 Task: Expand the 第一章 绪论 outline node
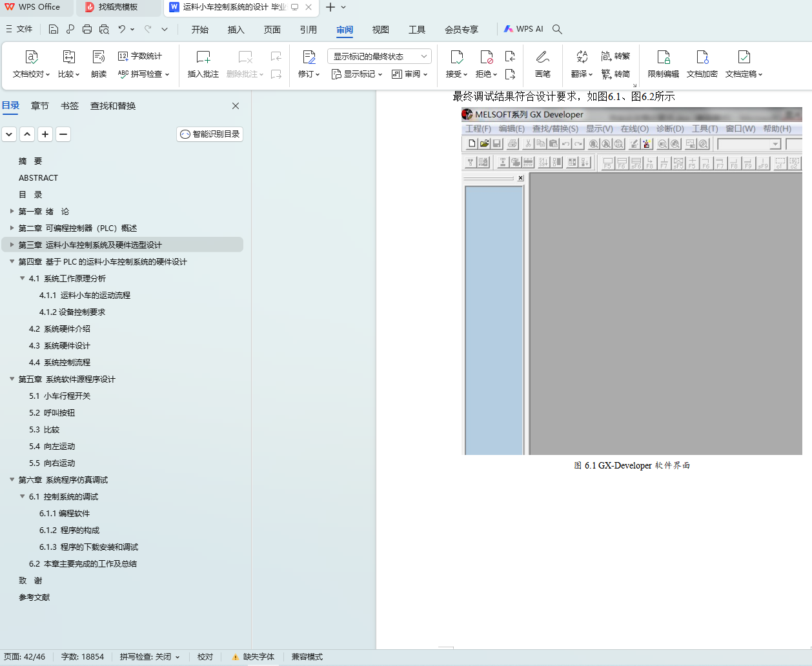[x=12, y=211]
